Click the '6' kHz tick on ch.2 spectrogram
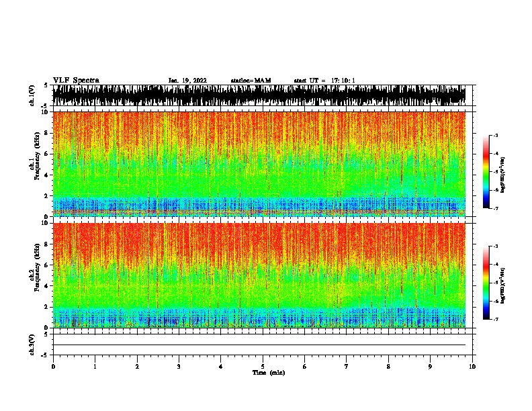Viewport: 532px width, 411px height. pyautogui.click(x=47, y=265)
